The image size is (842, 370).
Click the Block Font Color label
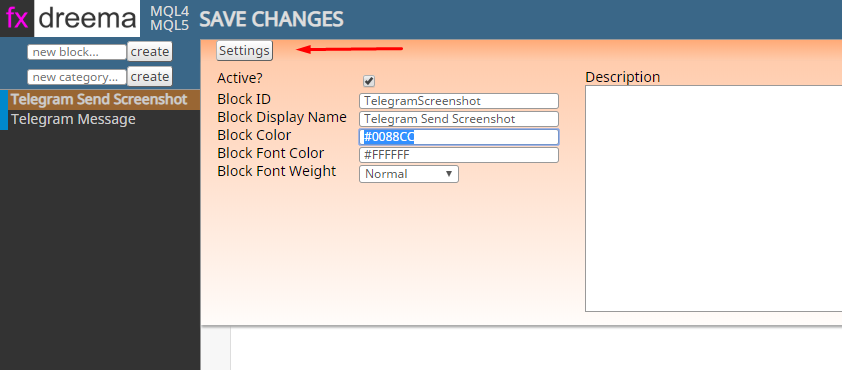(271, 153)
